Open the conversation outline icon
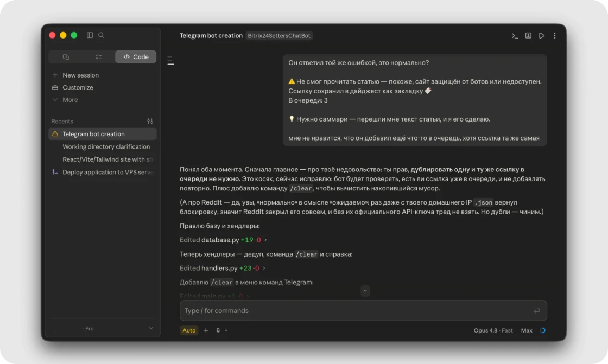This screenshot has width=608, height=364. point(170,60)
